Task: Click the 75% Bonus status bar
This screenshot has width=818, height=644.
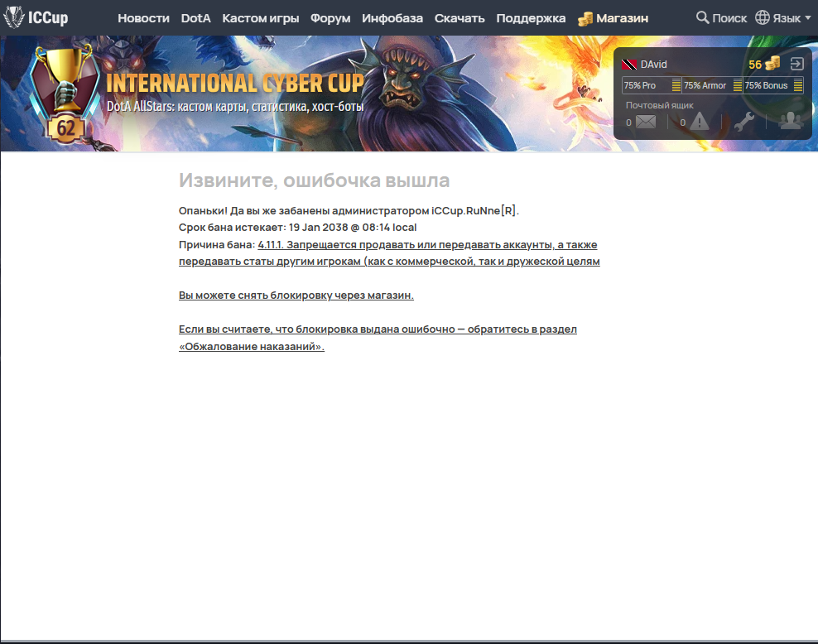Action: pyautogui.click(x=773, y=85)
